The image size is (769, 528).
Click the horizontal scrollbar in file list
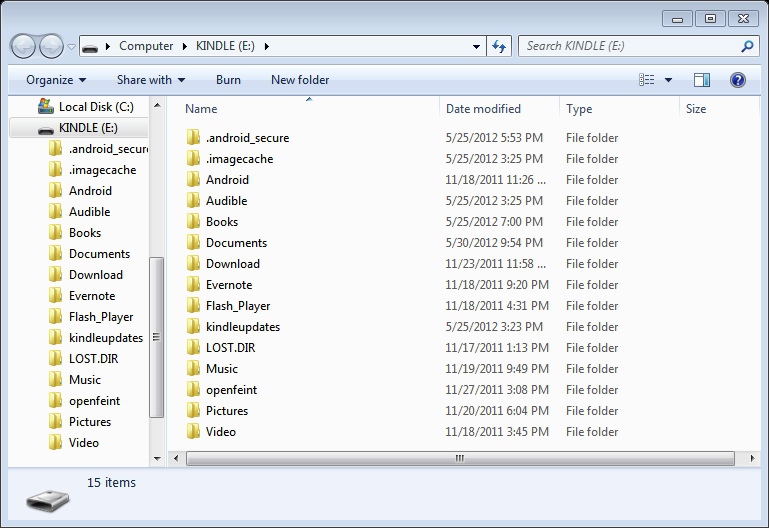460,459
